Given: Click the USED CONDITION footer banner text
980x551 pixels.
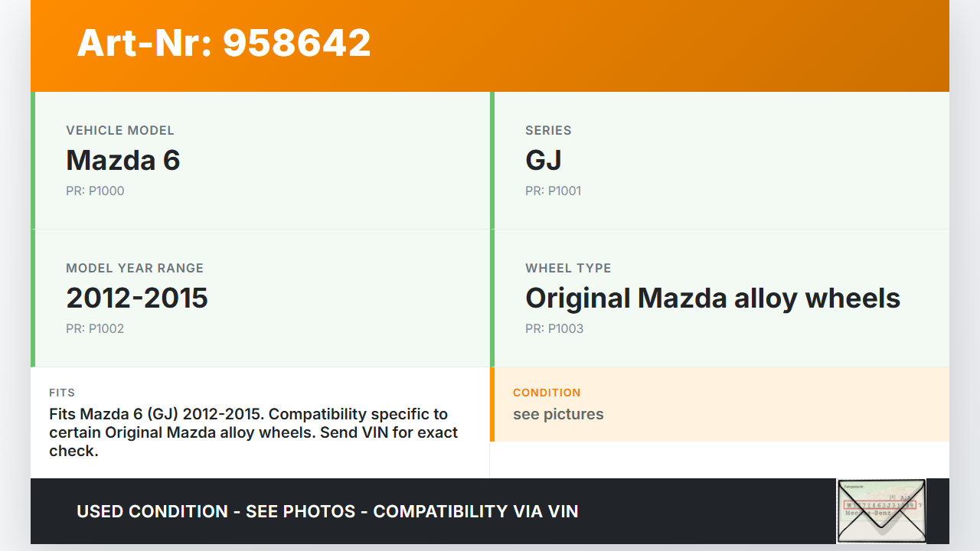Looking at the screenshot, I should tap(328, 511).
